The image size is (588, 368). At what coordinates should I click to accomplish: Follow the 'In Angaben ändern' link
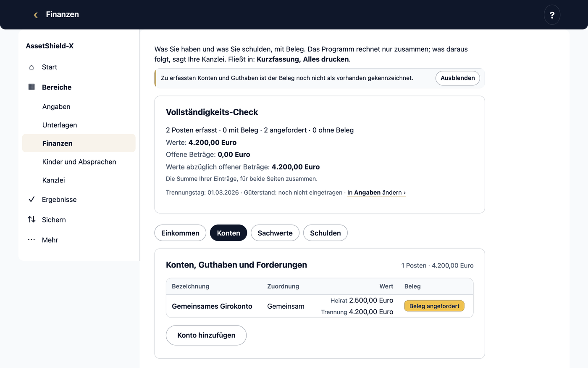376,193
